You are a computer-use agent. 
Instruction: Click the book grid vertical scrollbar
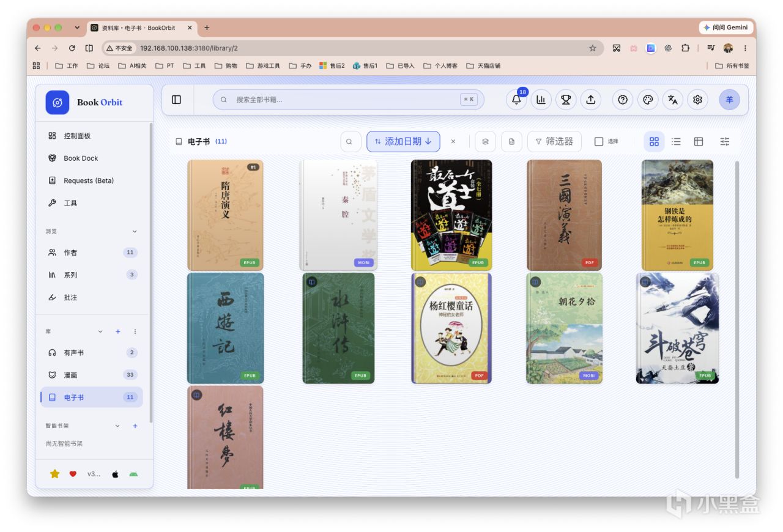point(737,320)
